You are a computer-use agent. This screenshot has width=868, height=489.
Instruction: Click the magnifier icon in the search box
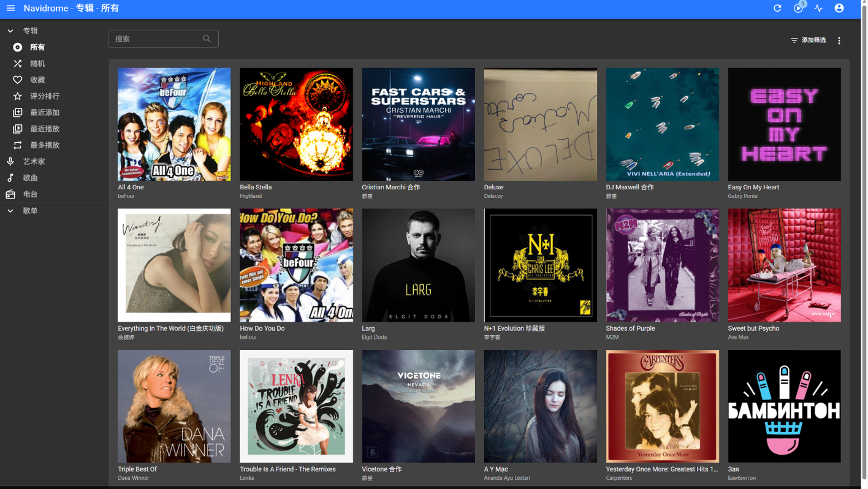pyautogui.click(x=207, y=39)
